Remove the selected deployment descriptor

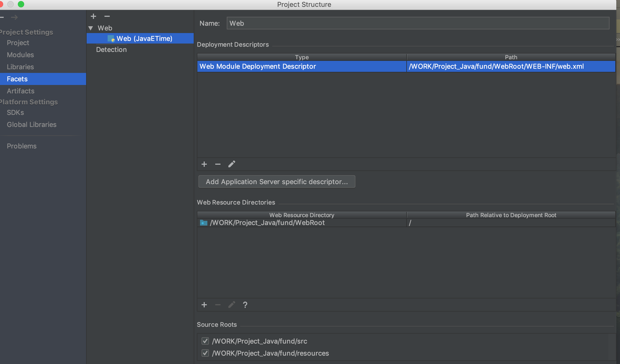coord(218,164)
